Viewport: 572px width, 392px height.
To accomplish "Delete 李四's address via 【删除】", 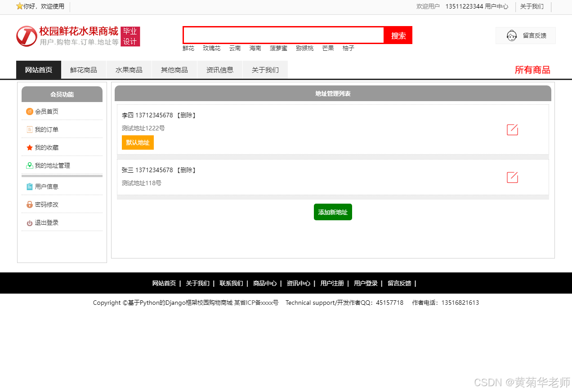I will point(186,115).
